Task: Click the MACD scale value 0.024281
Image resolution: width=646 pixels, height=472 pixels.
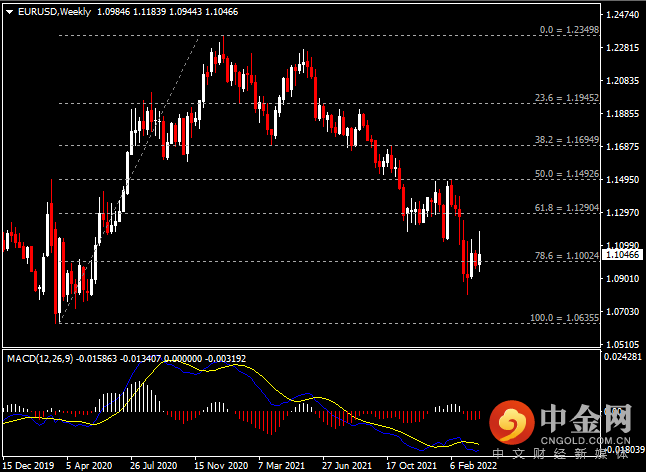Action: pos(623,357)
